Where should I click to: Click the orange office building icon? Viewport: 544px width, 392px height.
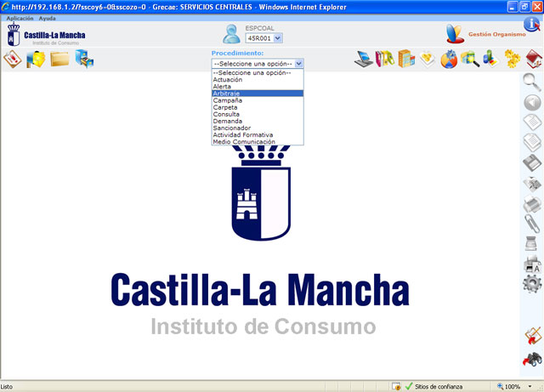pyautogui.click(x=406, y=59)
